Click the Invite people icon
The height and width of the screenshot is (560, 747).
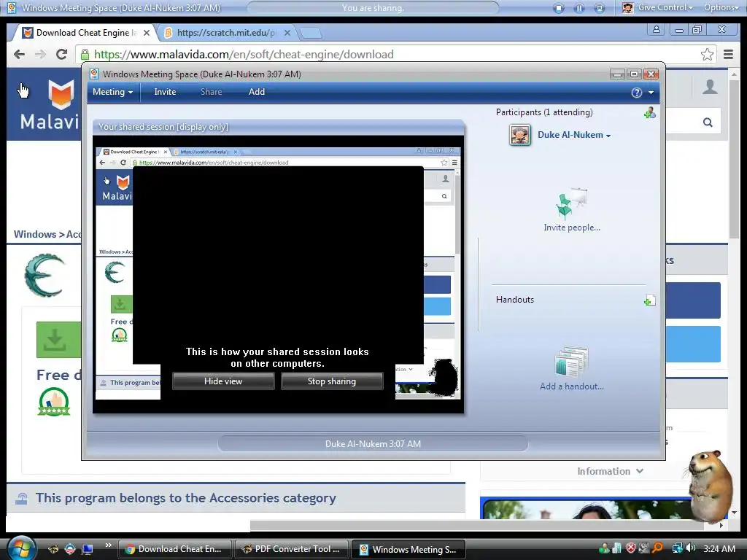(x=570, y=203)
